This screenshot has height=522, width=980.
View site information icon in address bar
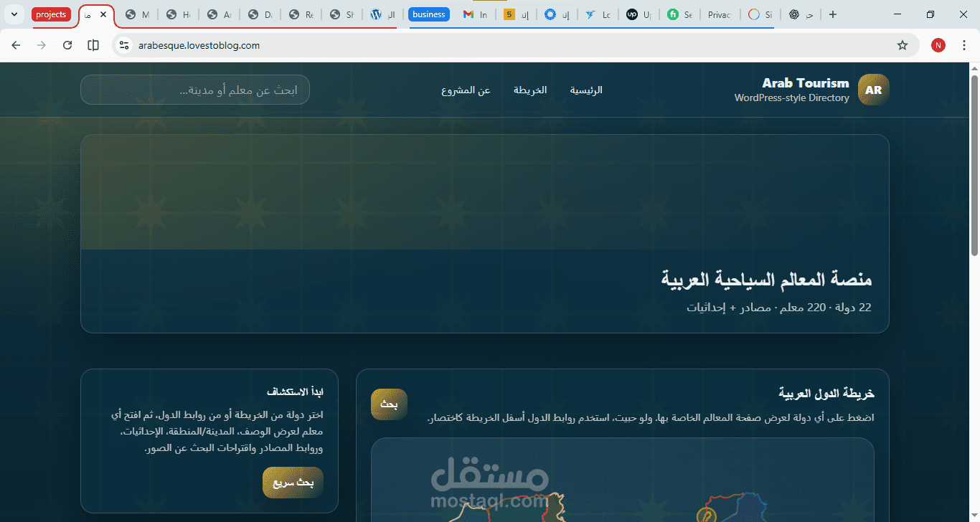(x=124, y=45)
